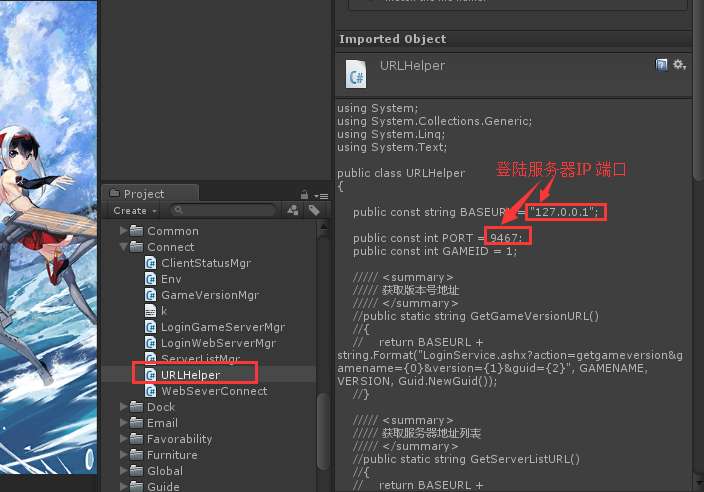Click the search by type filter icon
The height and width of the screenshot is (492, 704).
pos(293,210)
